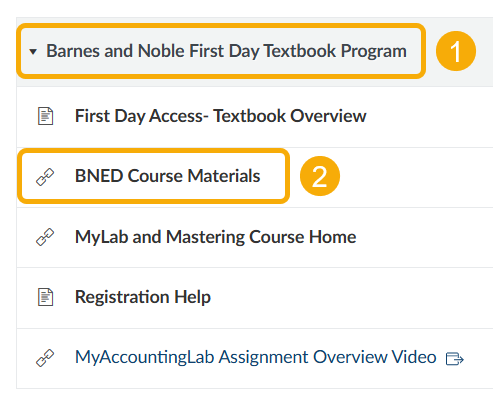Collapse the Barnes and Noble module triangle
The height and width of the screenshot is (409, 493).
(33, 52)
